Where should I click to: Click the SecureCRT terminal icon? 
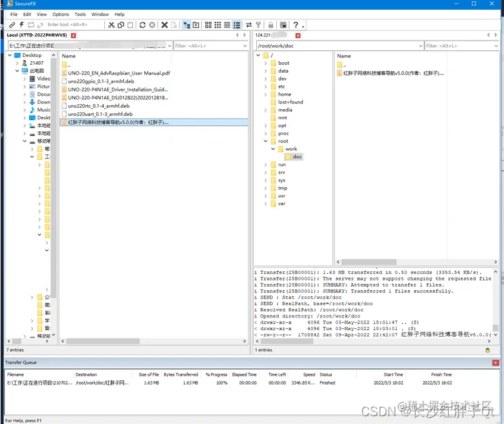tap(283, 25)
